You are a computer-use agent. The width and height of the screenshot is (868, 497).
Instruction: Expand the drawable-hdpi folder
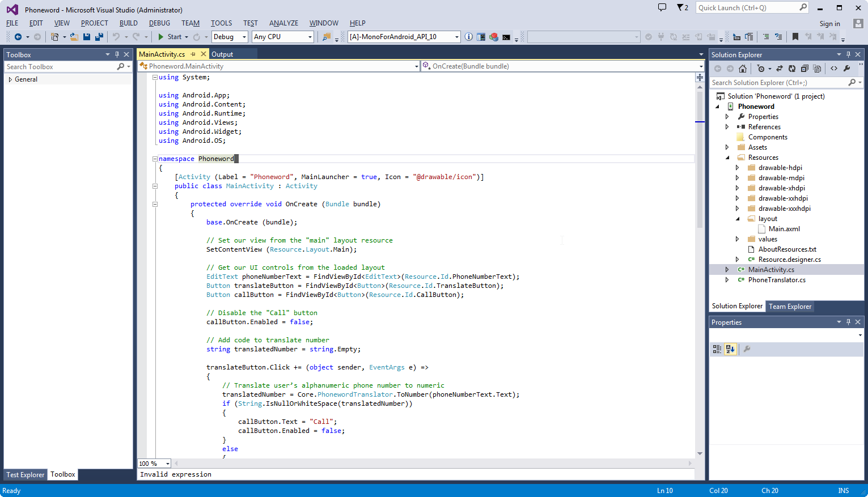pos(737,168)
